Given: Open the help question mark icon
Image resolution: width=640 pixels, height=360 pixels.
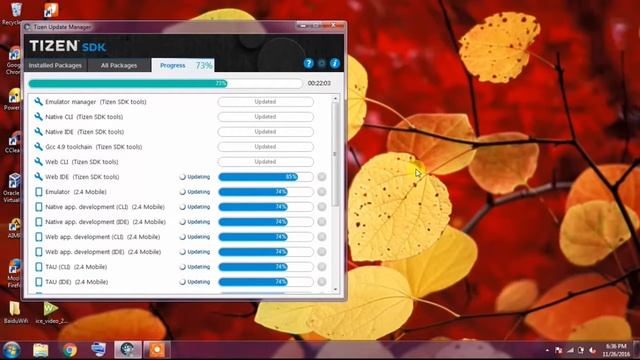Looking at the screenshot, I should click(309, 63).
